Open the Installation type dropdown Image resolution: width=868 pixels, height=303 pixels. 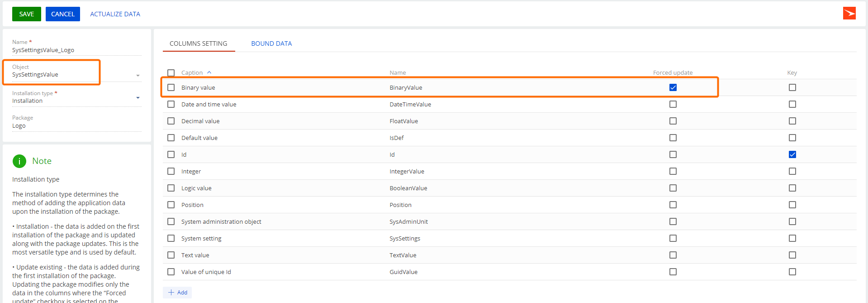point(138,98)
